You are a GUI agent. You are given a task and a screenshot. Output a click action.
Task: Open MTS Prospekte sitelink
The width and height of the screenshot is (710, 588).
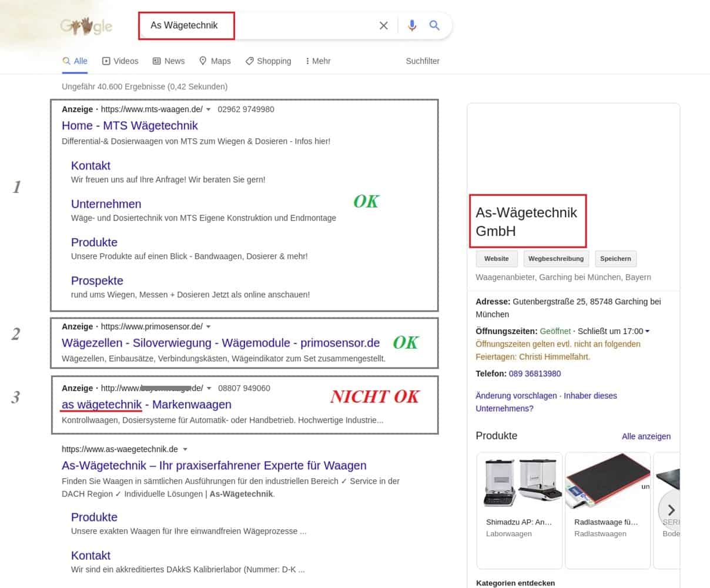pyautogui.click(x=97, y=280)
